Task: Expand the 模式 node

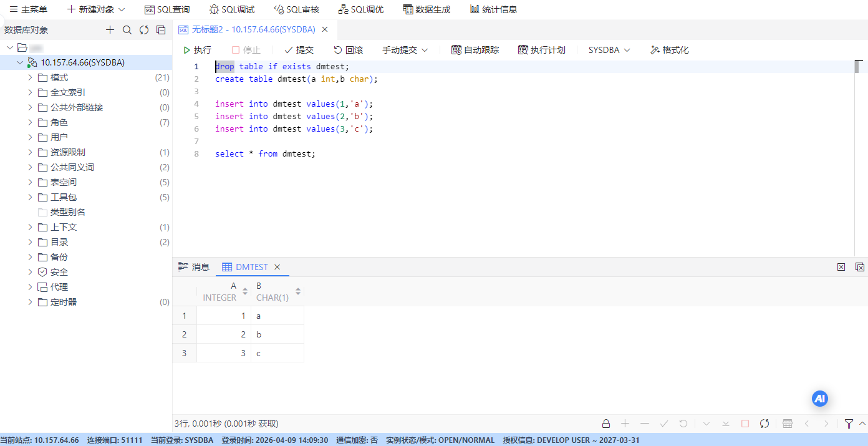Action: [x=30, y=77]
